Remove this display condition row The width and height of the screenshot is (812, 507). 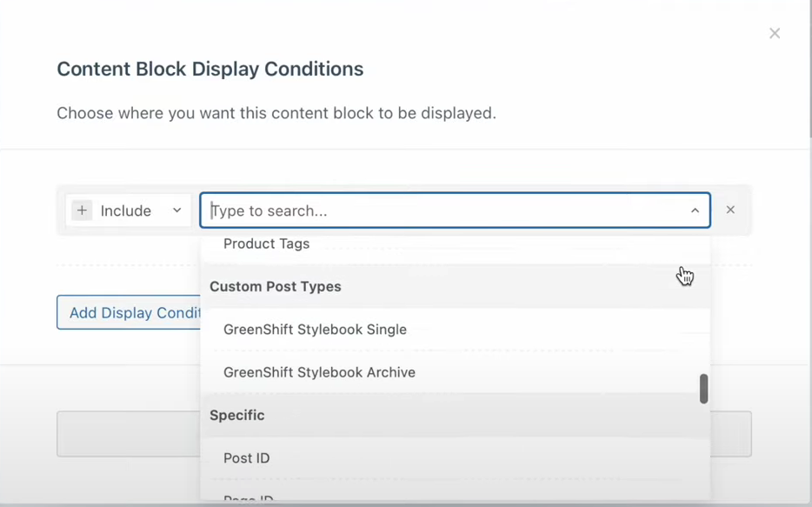730,210
